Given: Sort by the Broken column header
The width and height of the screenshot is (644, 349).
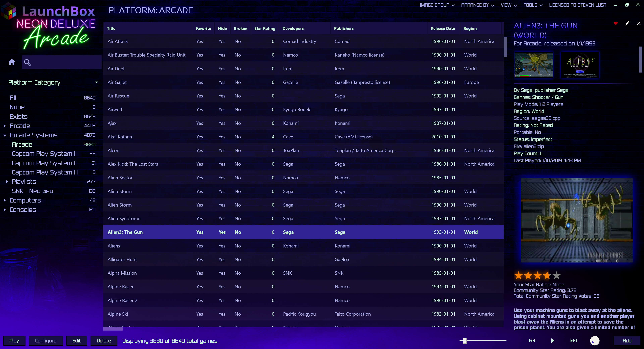Looking at the screenshot, I should 240,28.
